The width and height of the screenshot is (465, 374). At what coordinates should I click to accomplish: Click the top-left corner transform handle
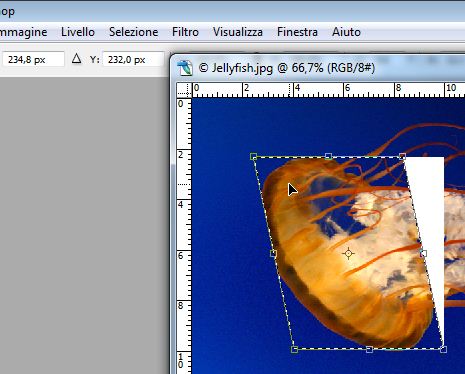point(253,156)
